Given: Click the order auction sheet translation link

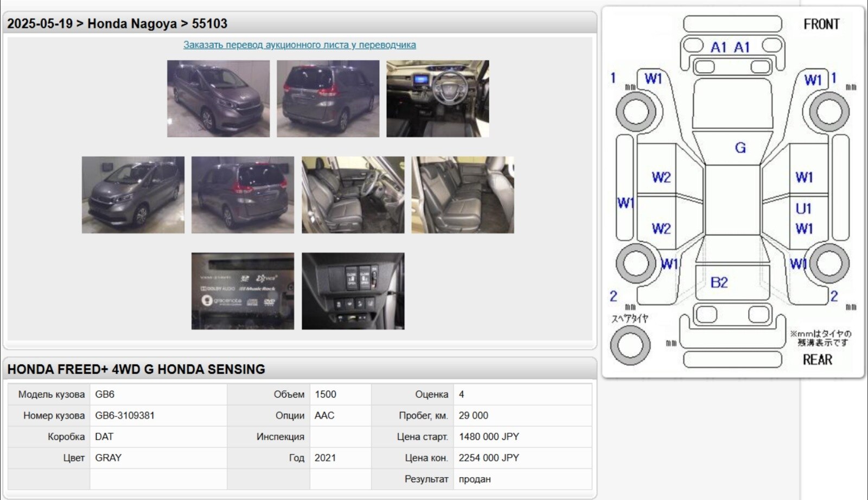Looking at the screenshot, I should (299, 45).
